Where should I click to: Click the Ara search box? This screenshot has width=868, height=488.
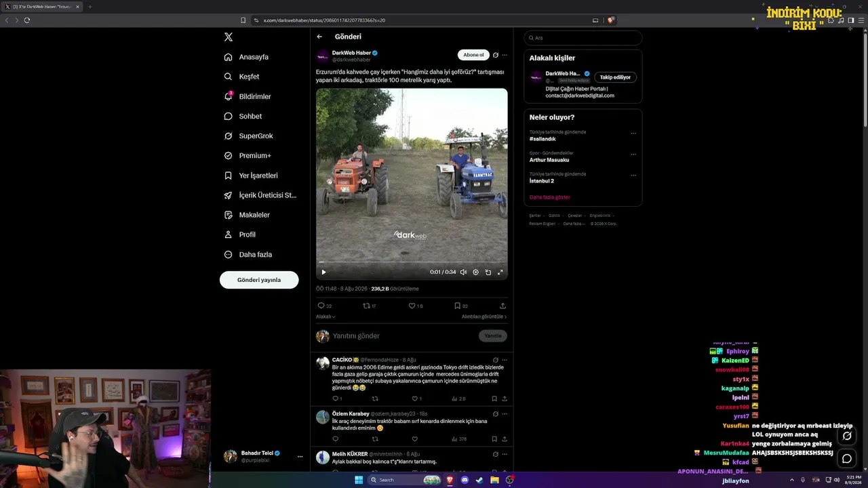tap(583, 38)
